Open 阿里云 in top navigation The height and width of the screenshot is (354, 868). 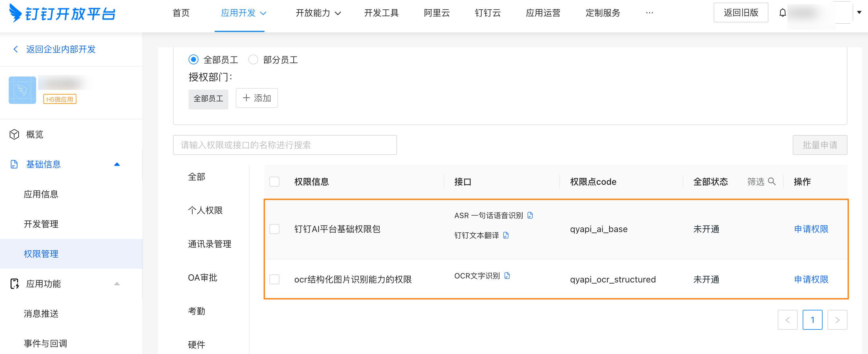click(x=437, y=13)
